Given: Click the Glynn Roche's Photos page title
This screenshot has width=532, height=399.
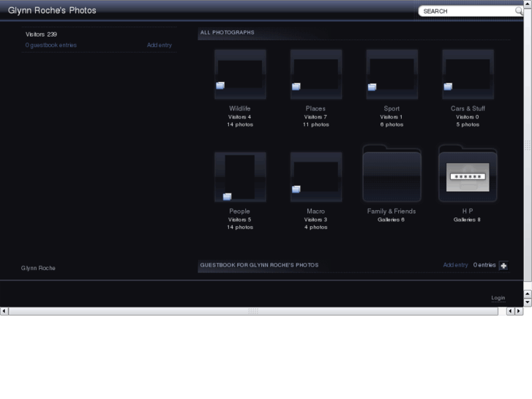Looking at the screenshot, I should pos(52,10).
